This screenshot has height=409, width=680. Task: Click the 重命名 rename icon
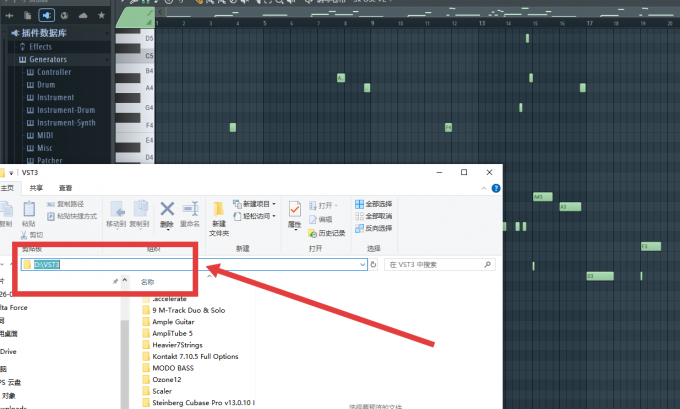tap(190, 209)
